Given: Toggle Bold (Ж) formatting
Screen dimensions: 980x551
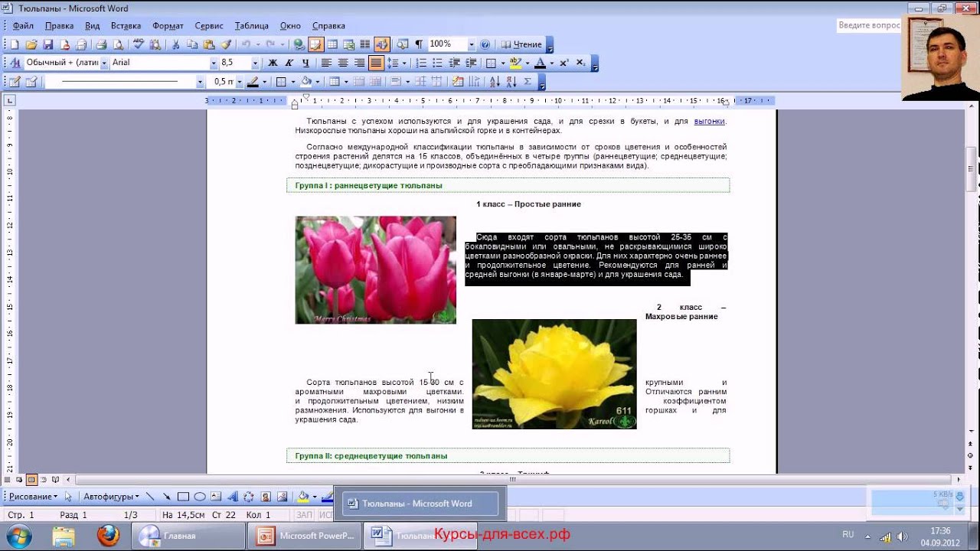Looking at the screenshot, I should tap(273, 63).
